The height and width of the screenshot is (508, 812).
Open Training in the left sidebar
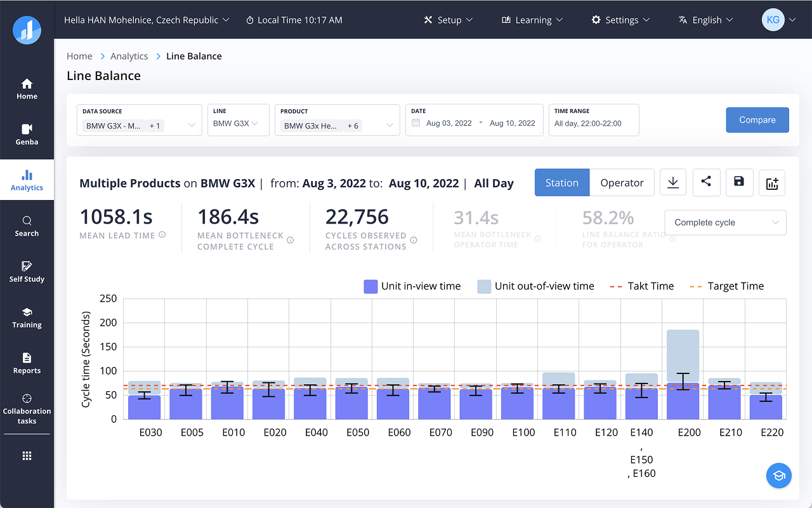(x=27, y=317)
